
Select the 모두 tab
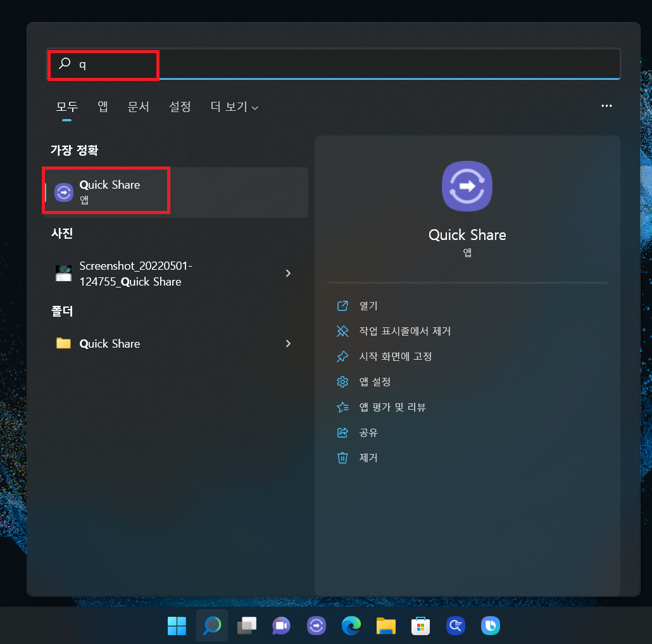(67, 106)
